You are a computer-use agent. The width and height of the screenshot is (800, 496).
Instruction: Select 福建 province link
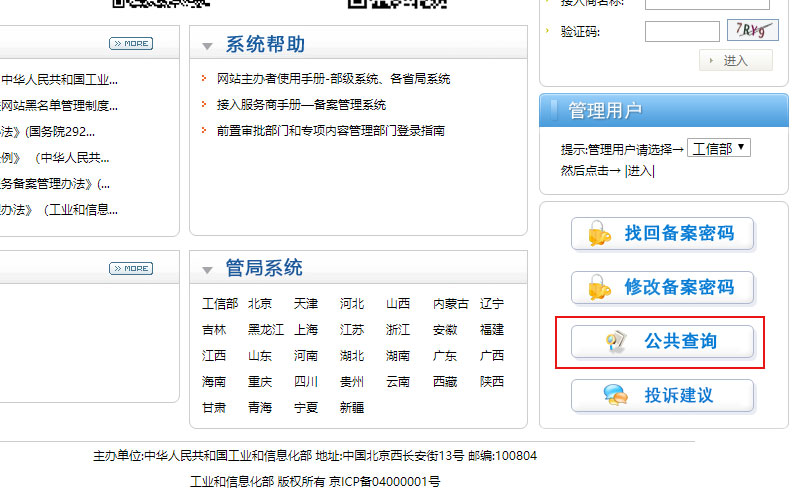[492, 330]
